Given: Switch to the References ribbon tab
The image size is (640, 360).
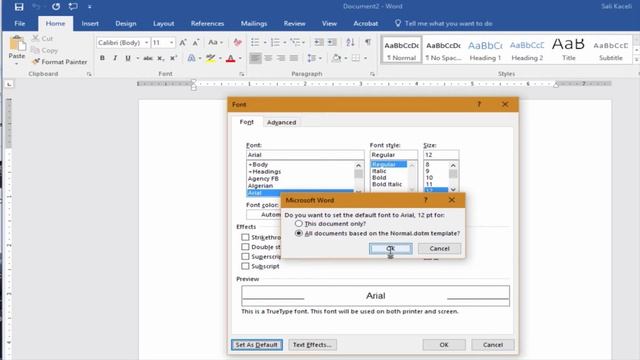Looking at the screenshot, I should (x=207, y=24).
